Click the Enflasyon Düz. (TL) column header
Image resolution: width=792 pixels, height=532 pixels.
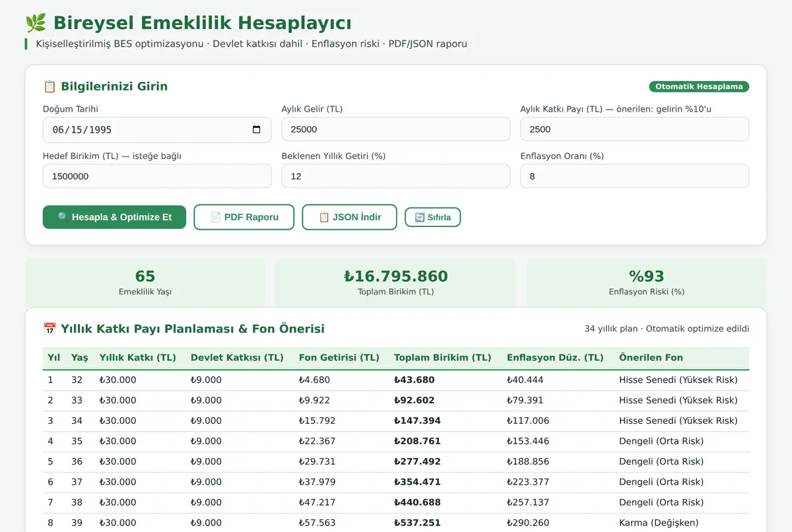(555, 358)
